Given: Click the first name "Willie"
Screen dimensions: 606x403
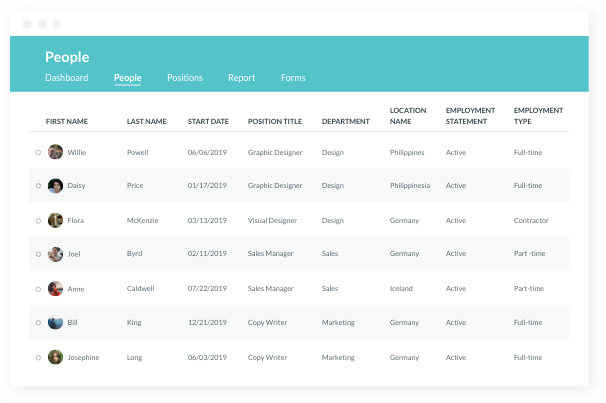Looking at the screenshot, I should 77,153.
